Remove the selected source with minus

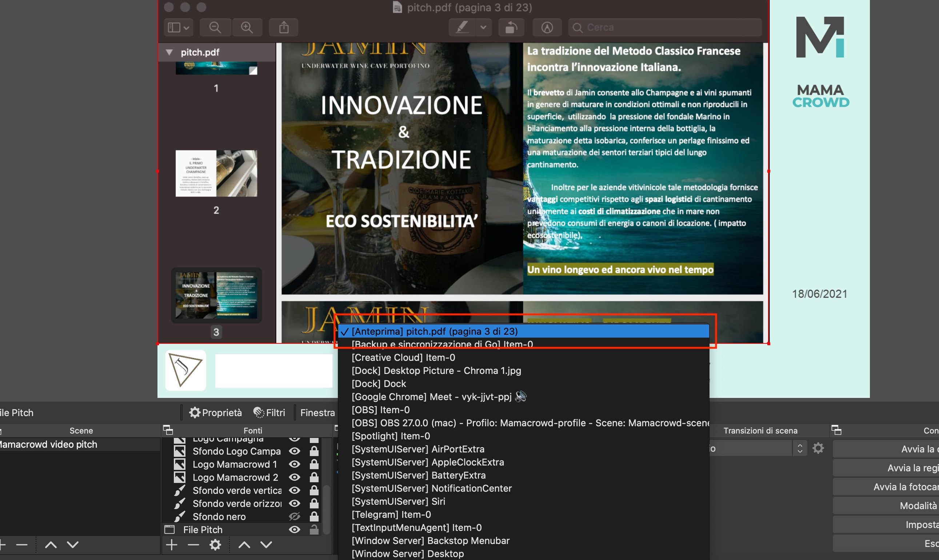pos(193,544)
